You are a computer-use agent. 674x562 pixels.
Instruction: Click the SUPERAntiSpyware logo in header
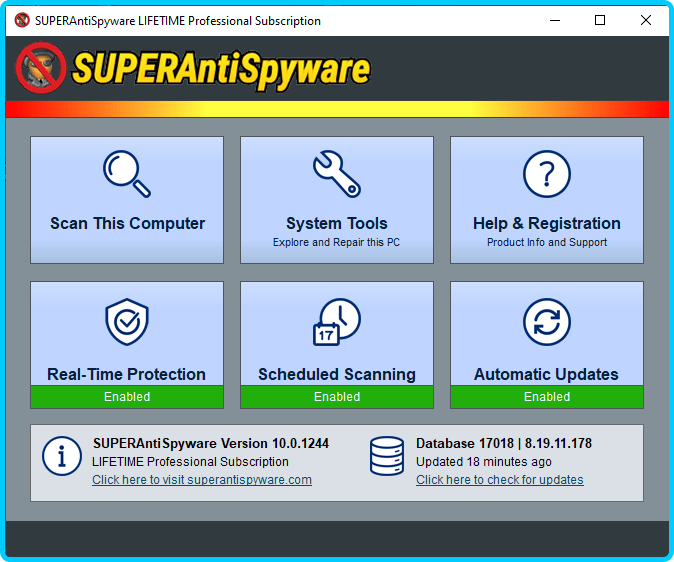pos(193,69)
